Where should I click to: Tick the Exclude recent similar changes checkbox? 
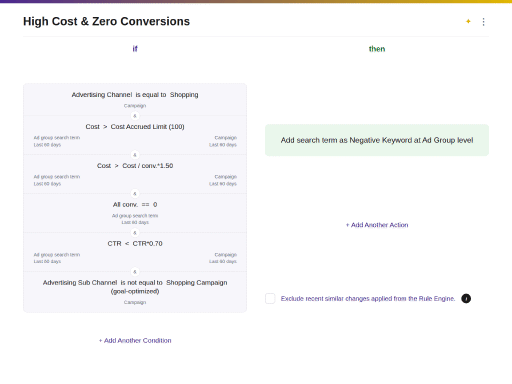(x=270, y=299)
